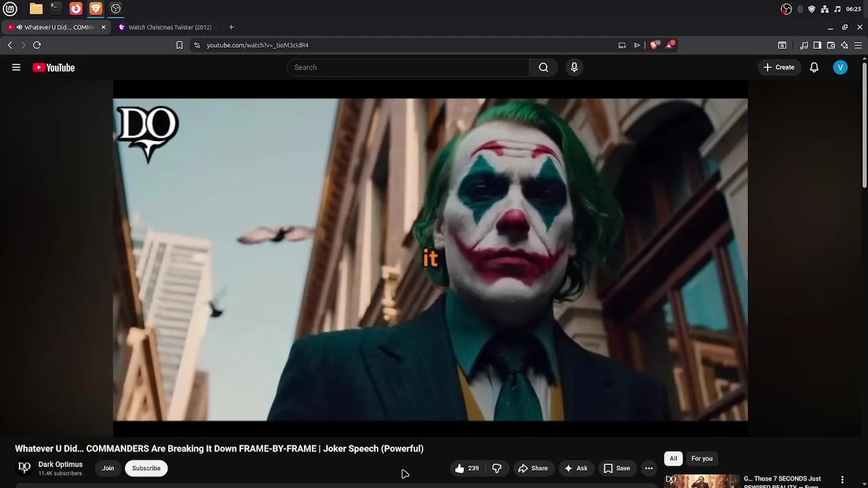The height and width of the screenshot is (488, 868).
Task: Open a new browser tab
Action: pos(231,27)
